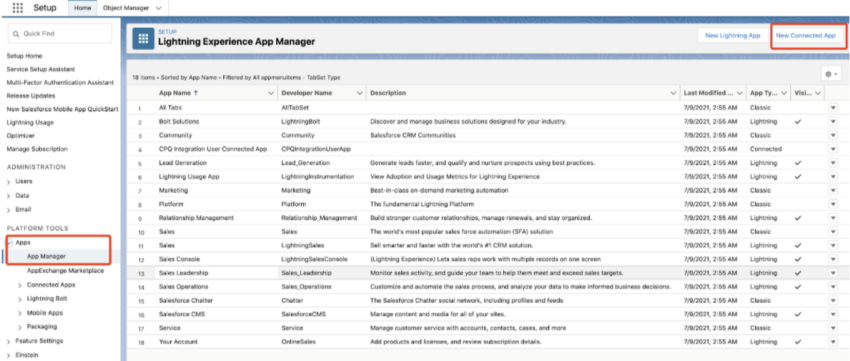Click visible checkmark for Bolt Solutions

798,122
